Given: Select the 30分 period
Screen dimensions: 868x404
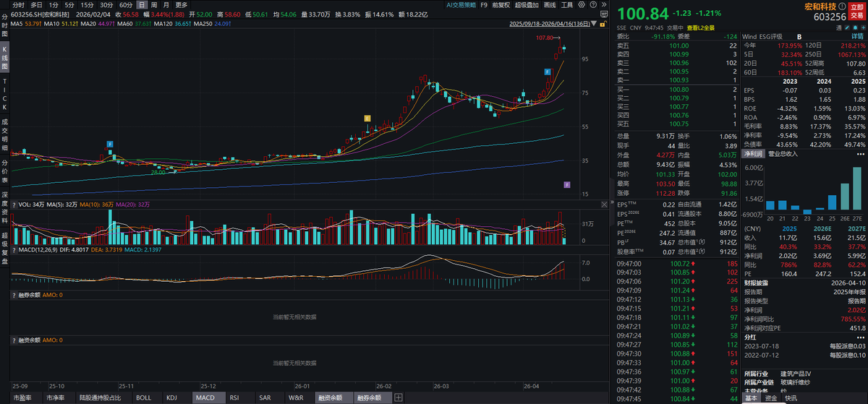Looking at the screenshot, I should pyautogui.click(x=106, y=4).
